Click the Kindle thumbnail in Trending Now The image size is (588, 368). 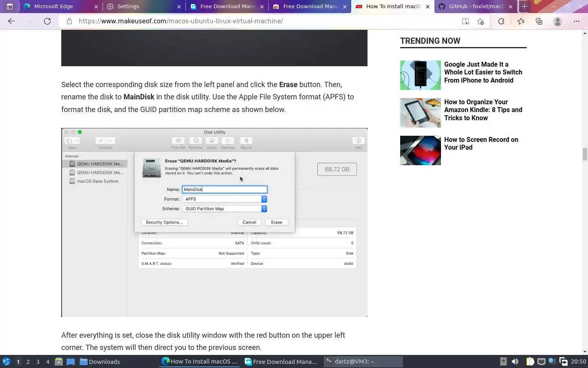coord(421,113)
